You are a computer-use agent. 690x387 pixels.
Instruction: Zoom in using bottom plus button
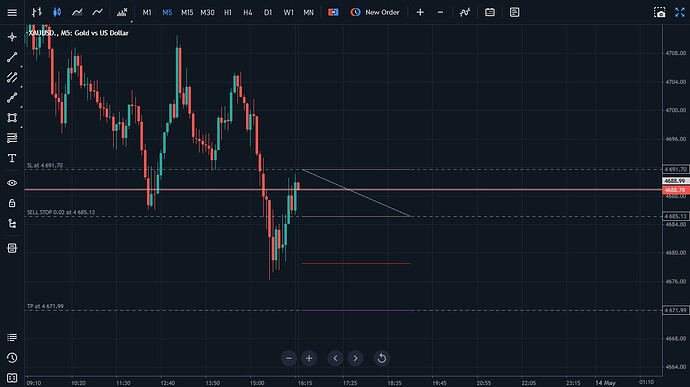pyautogui.click(x=309, y=358)
